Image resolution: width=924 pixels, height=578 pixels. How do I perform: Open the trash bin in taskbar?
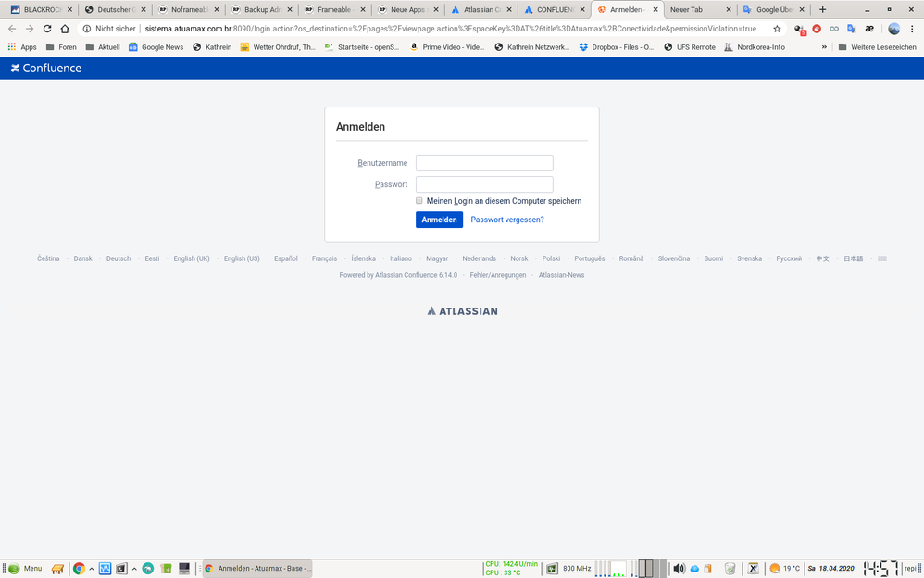[730, 569]
